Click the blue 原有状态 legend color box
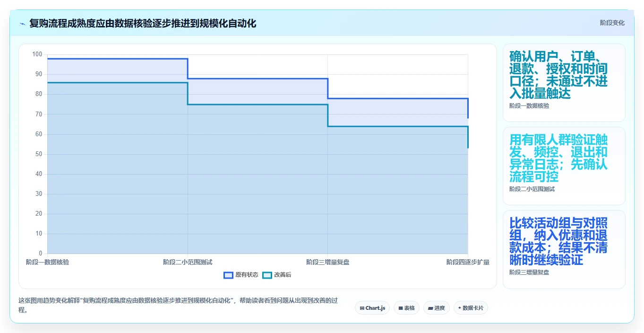This screenshot has height=333, width=644. pos(228,275)
